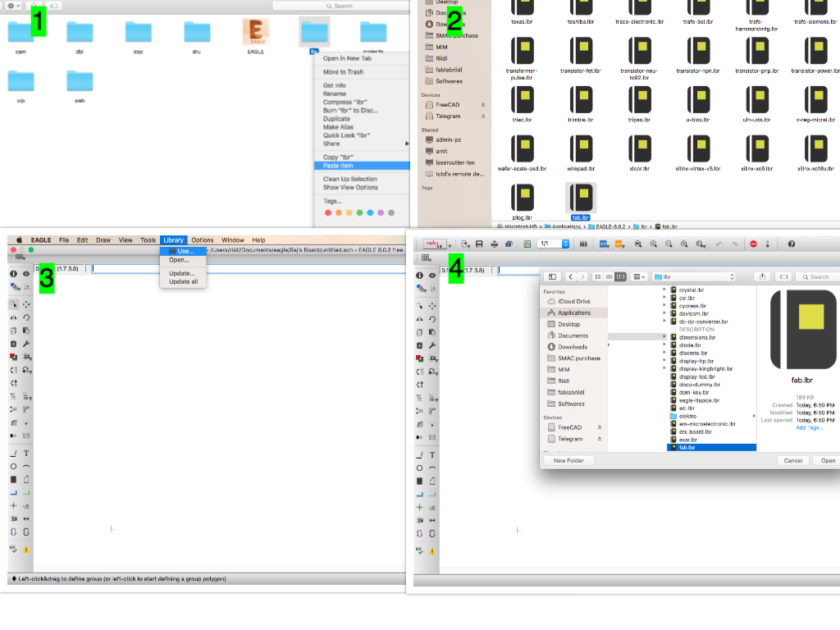Screen dimensions: 840x630
Task: Select the Add part tool in the EAGLE window with the Library menu open
Action: [x=13, y=357]
